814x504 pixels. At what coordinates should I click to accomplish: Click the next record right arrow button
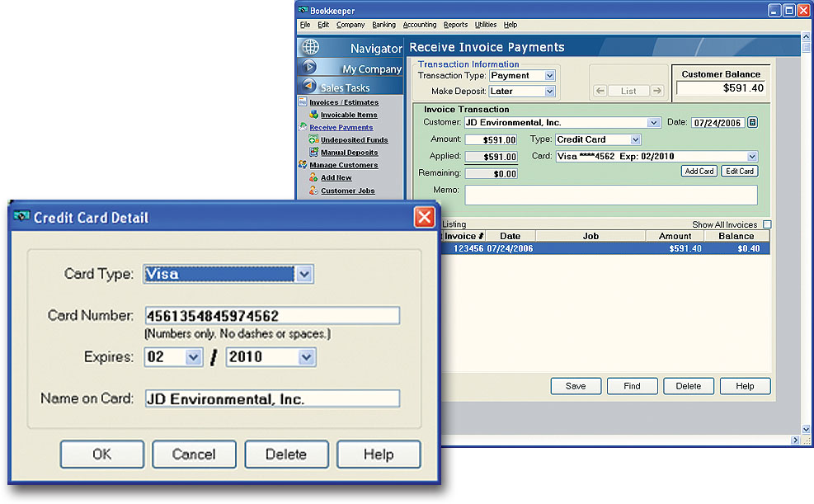657,91
